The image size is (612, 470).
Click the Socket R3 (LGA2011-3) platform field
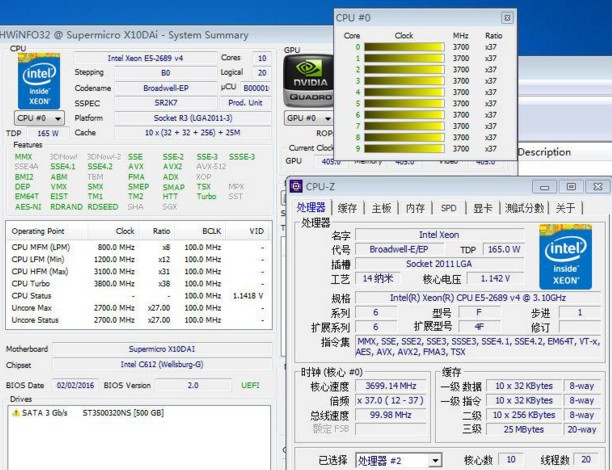coord(193,118)
